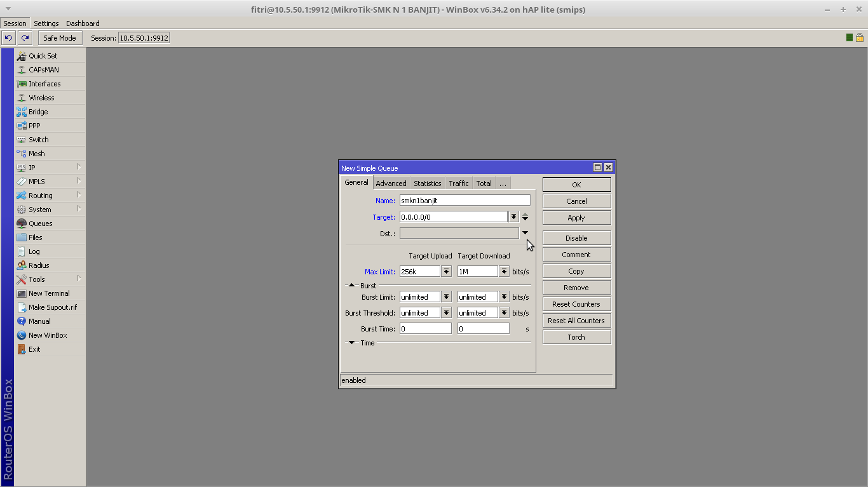
Task: Toggle Safe Mode
Action: (x=60, y=38)
